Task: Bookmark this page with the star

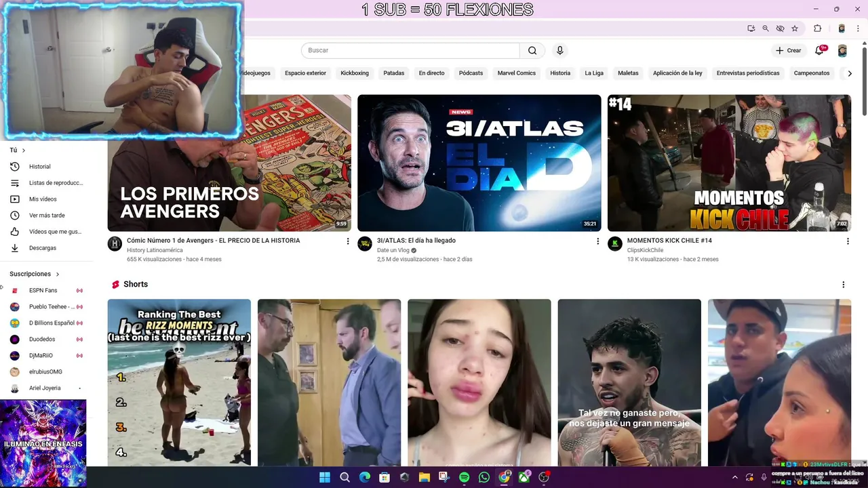Action: tap(795, 28)
